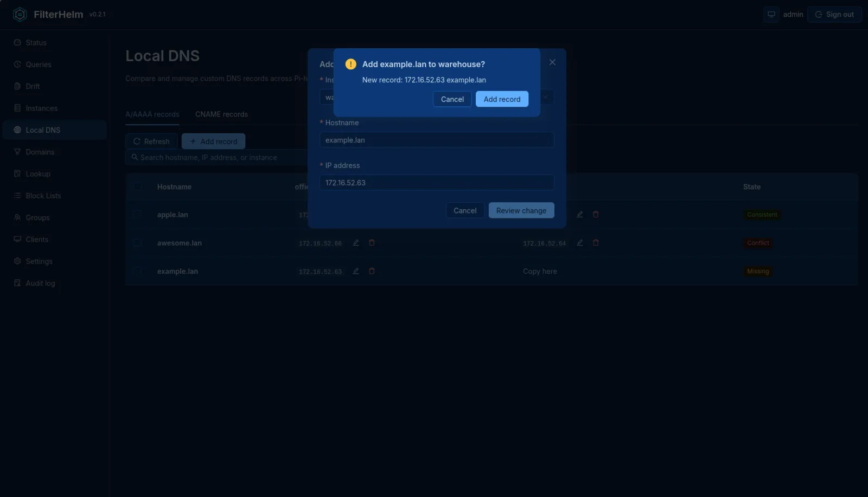Check the awesome.lan row checkbox
Viewport: 868px width, 497px height.
coord(138,243)
